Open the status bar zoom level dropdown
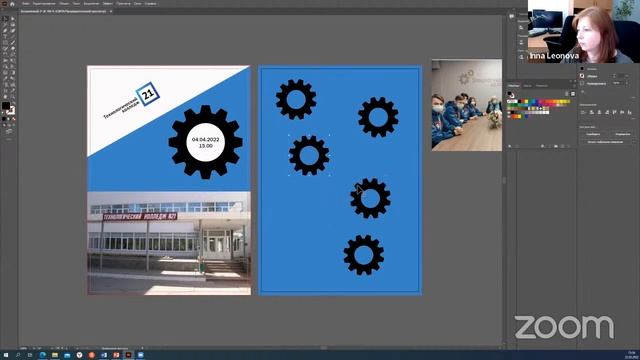The image size is (640, 360). click(x=23, y=348)
